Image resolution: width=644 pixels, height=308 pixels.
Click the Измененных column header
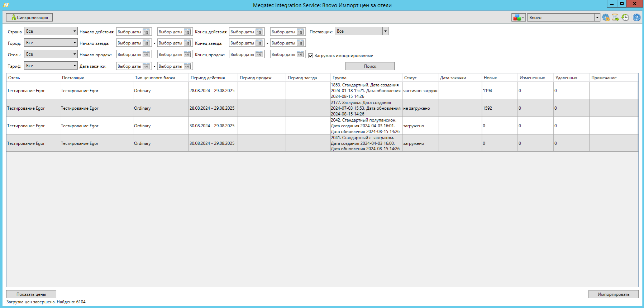535,77
